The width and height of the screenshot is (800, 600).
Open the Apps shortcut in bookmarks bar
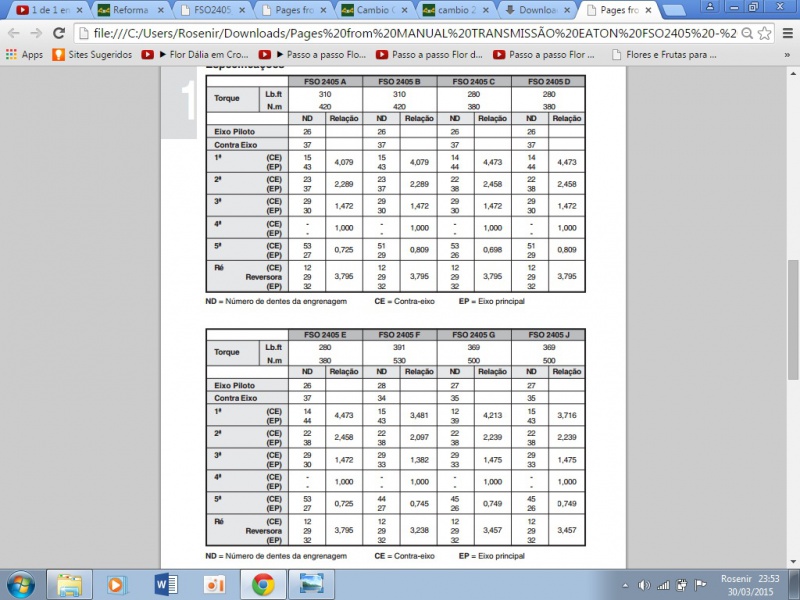click(24, 55)
